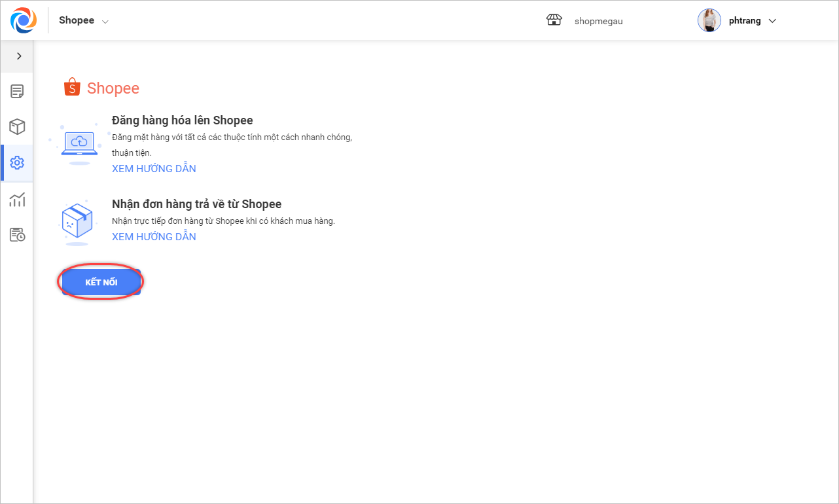Open XEM HƯỚNG DẪN under Đăng hàng hóa
The width and height of the screenshot is (839, 504).
(x=154, y=169)
